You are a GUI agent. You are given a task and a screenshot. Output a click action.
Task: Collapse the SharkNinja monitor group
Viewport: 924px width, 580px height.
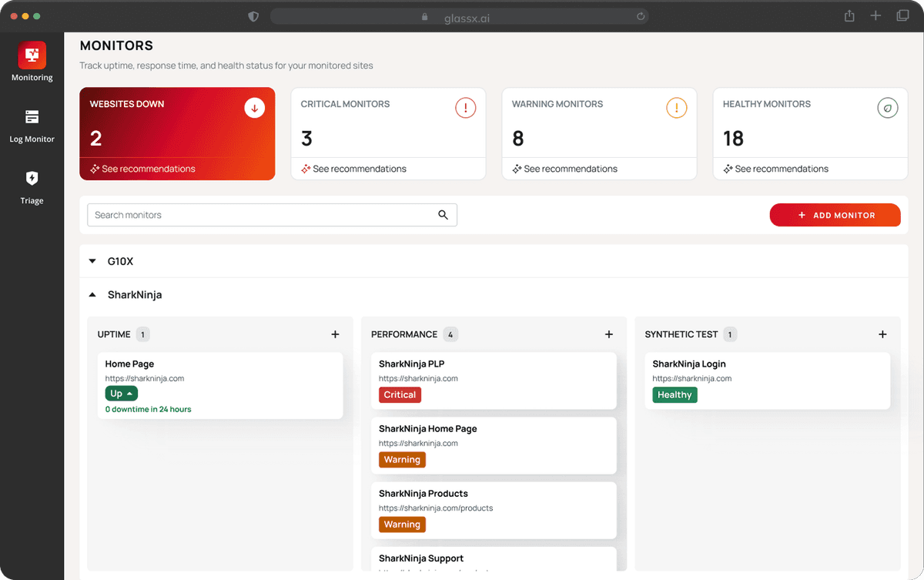tap(92, 294)
